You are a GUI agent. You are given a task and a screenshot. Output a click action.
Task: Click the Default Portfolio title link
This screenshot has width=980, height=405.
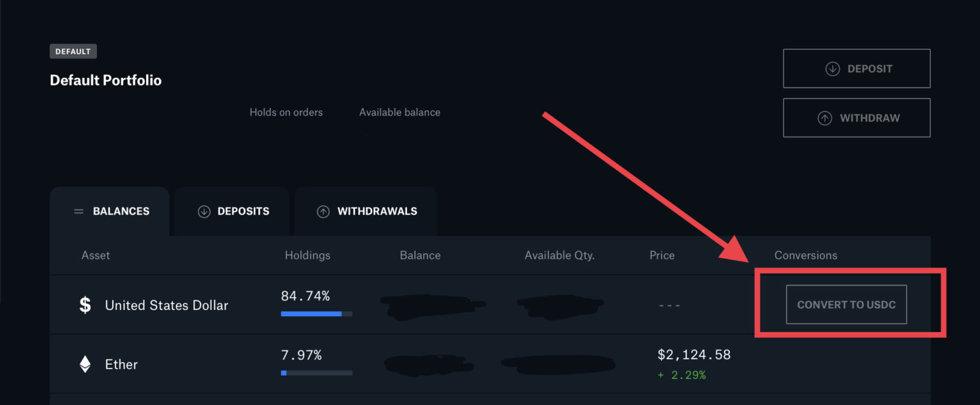click(105, 80)
